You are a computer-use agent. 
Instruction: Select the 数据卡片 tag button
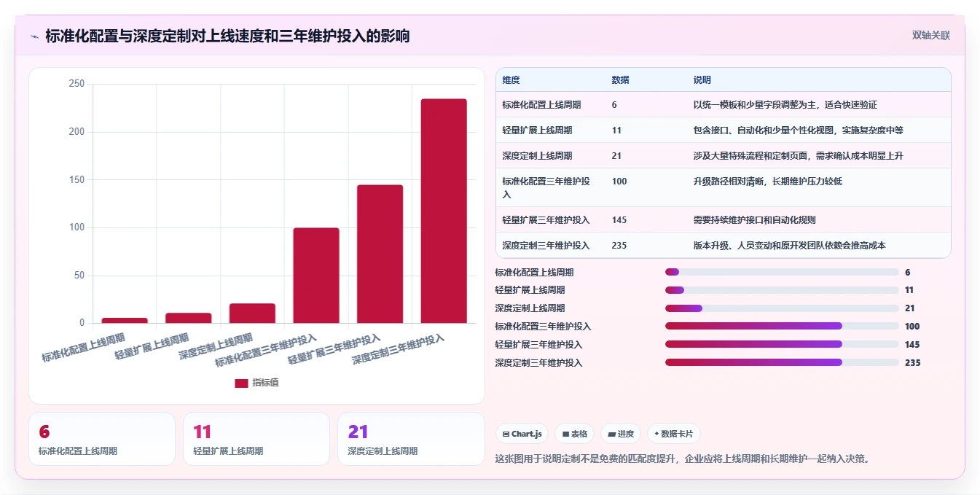point(674,434)
